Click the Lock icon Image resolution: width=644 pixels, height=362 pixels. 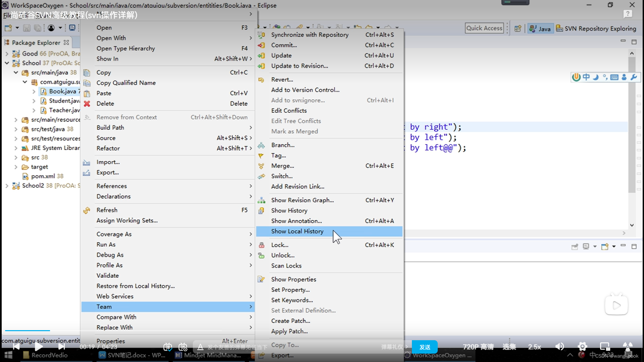tap(261, 245)
